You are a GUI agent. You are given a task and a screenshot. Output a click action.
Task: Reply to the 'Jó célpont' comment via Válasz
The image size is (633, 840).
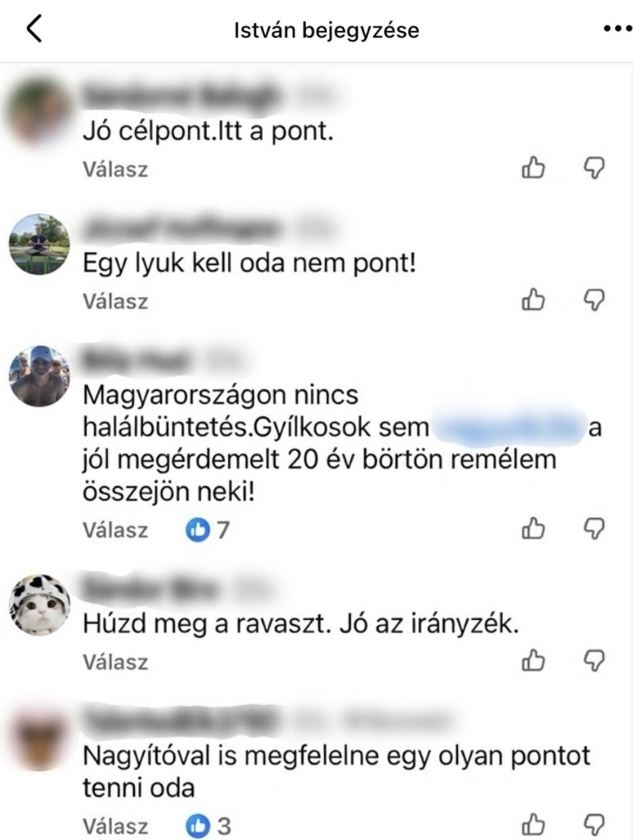(x=115, y=169)
